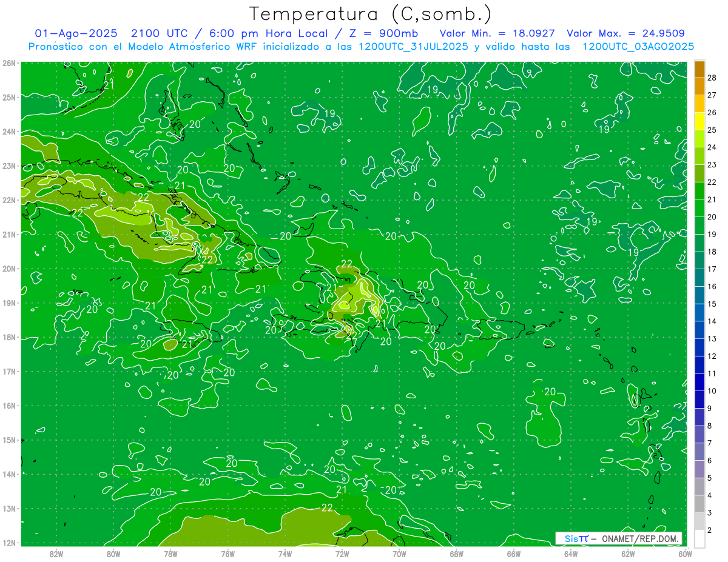Click the "72W" longitude axis label
Screen dimensions: 728x562
342,554
